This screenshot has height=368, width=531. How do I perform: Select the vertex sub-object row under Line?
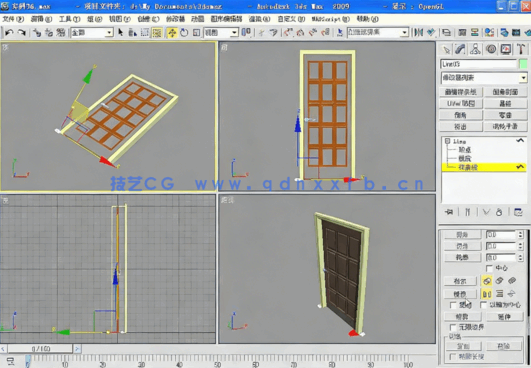pos(465,150)
